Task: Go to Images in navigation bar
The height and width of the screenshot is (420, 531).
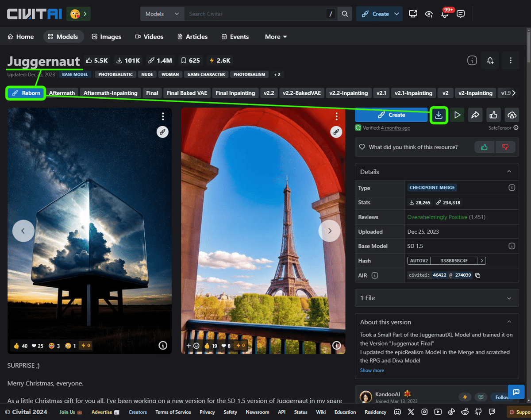Action: point(106,37)
